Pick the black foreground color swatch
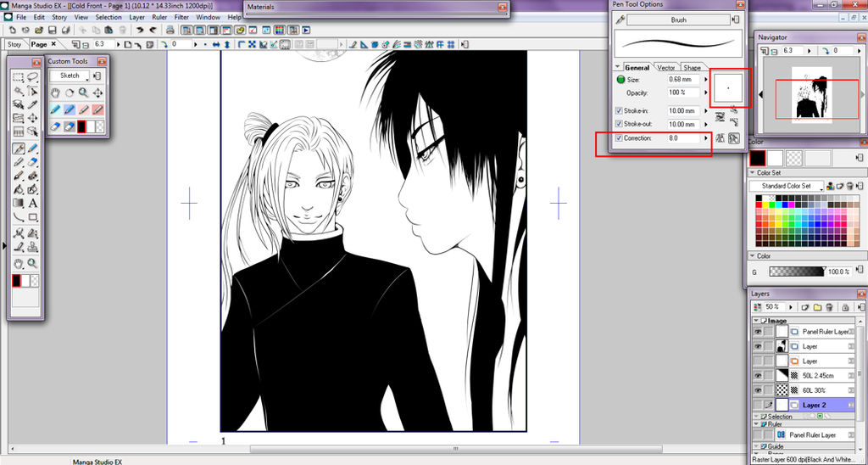868x465 pixels. (757, 158)
